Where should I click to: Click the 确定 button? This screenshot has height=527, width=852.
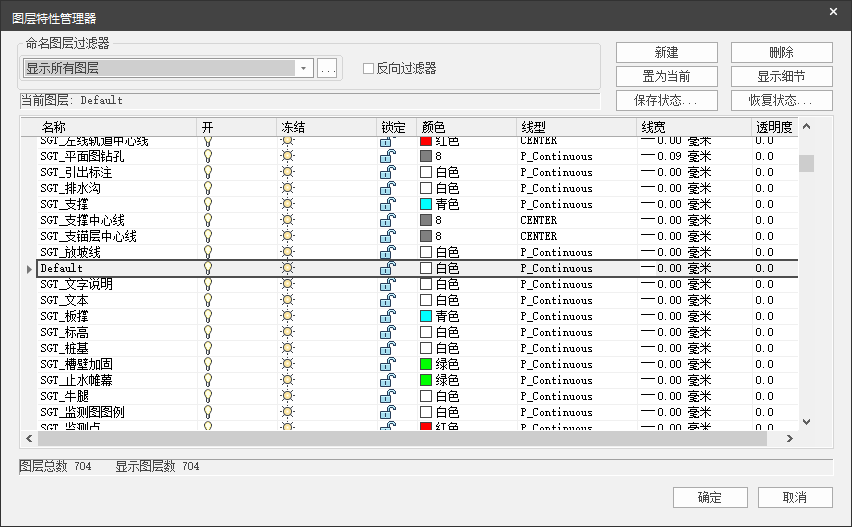(709, 497)
